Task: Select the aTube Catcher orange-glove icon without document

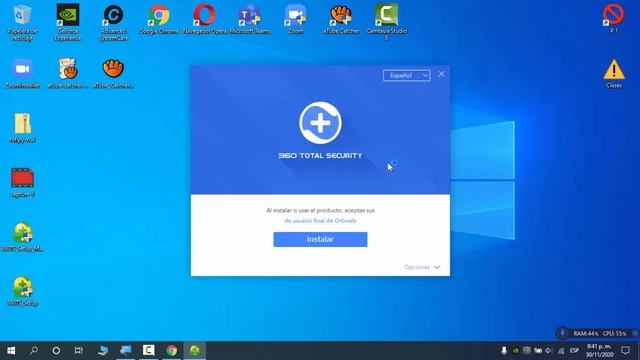Action: [113, 74]
